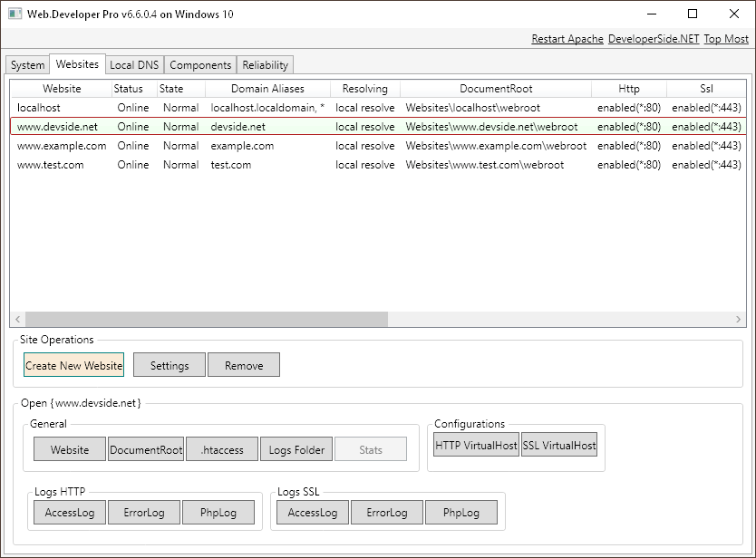Viewport: 756px width, 558px height.
Task: Open the Logs Folder button
Action: pos(296,449)
